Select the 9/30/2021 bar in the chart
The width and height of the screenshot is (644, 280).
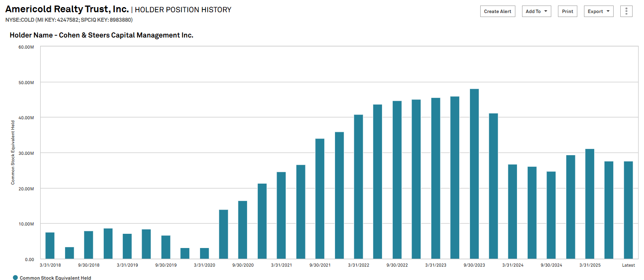[320, 199]
